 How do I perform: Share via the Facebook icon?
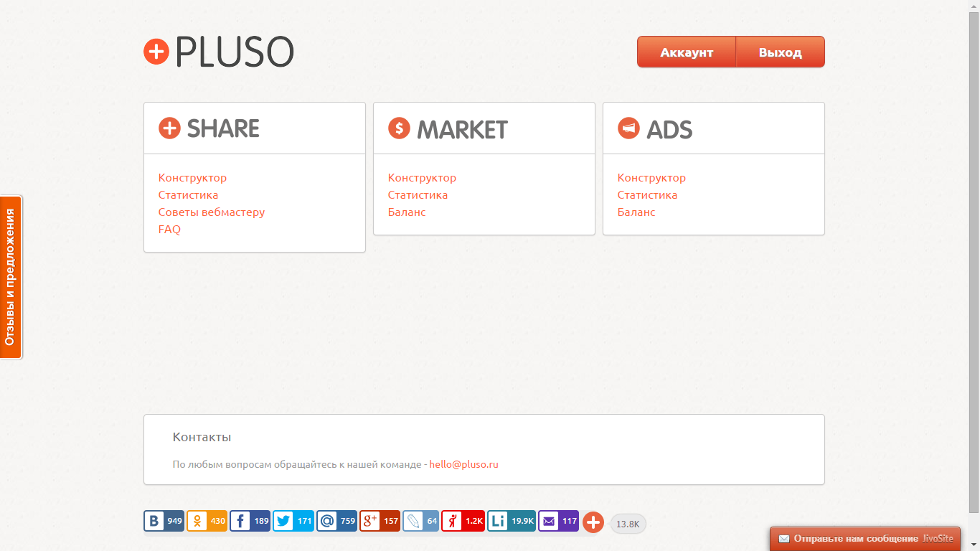tap(240, 521)
